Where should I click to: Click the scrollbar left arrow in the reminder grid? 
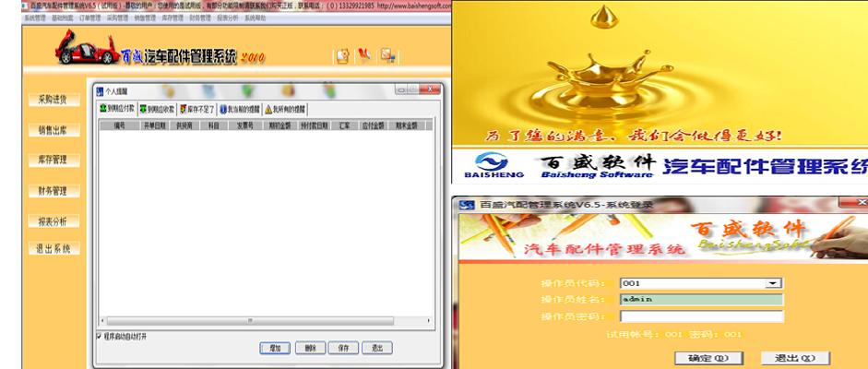click(102, 321)
